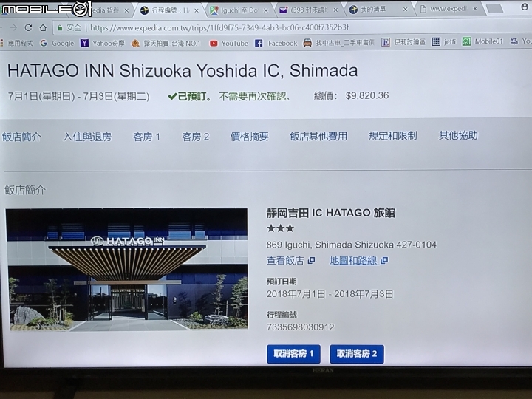The image size is (532, 399).
Task: Open Yahoo奇摩 bookmark
Action: pyautogui.click(x=103, y=43)
